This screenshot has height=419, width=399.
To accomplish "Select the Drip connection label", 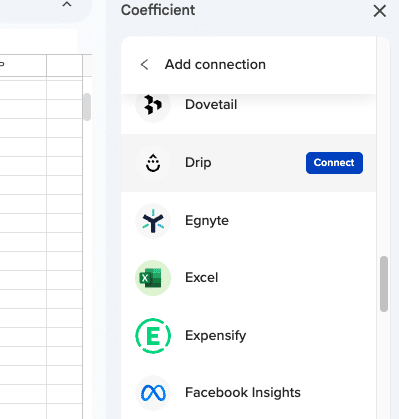I will (x=198, y=163).
